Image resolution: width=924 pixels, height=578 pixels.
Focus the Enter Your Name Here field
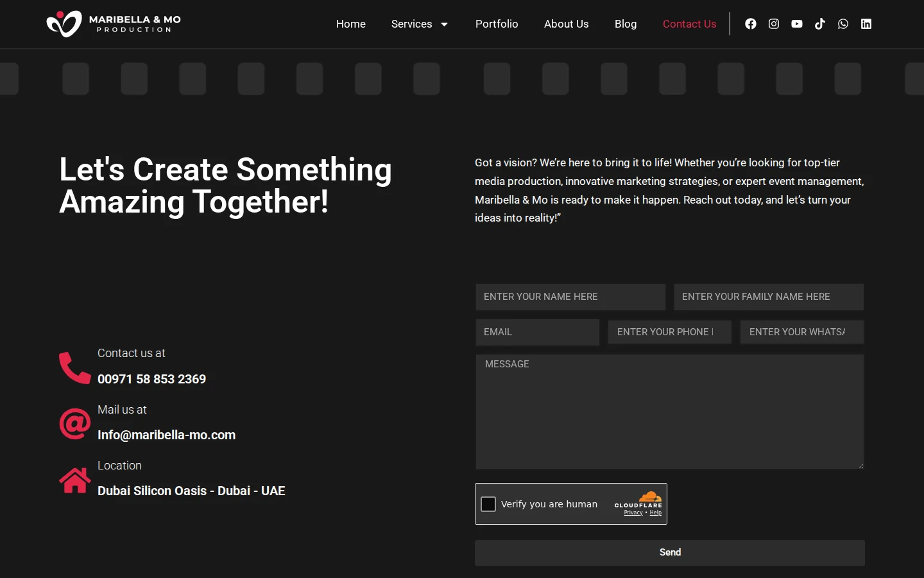click(570, 297)
